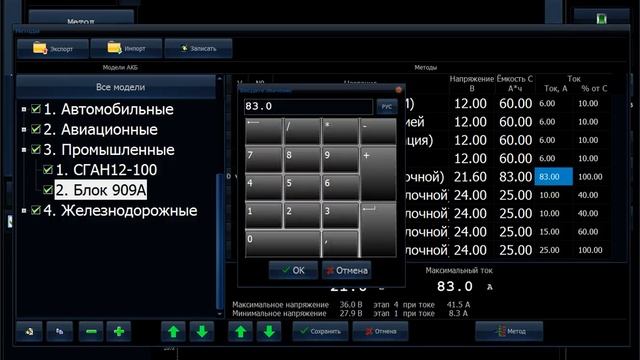Move model up with the first green up arrow
640x360 pixels.
(173, 331)
